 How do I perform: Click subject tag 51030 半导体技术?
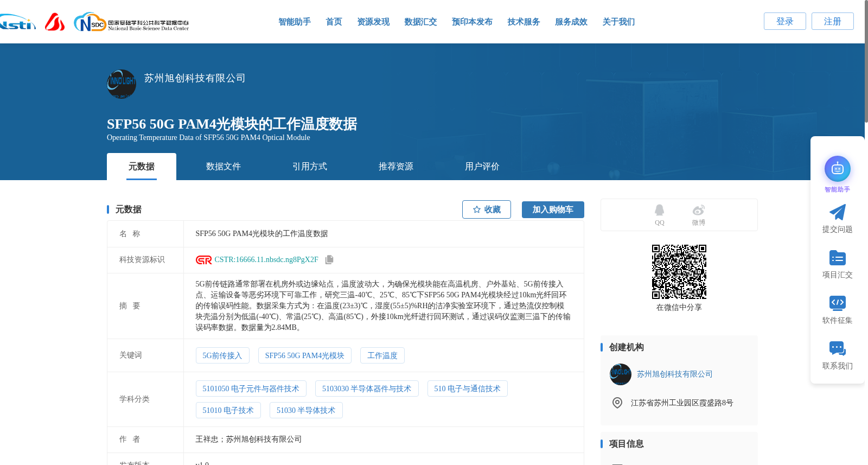pos(306,410)
